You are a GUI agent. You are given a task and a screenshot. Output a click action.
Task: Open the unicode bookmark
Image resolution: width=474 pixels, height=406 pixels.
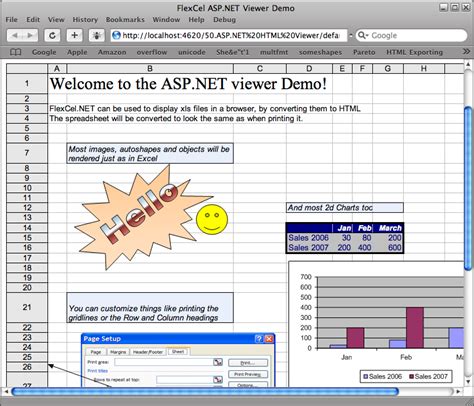(x=192, y=52)
